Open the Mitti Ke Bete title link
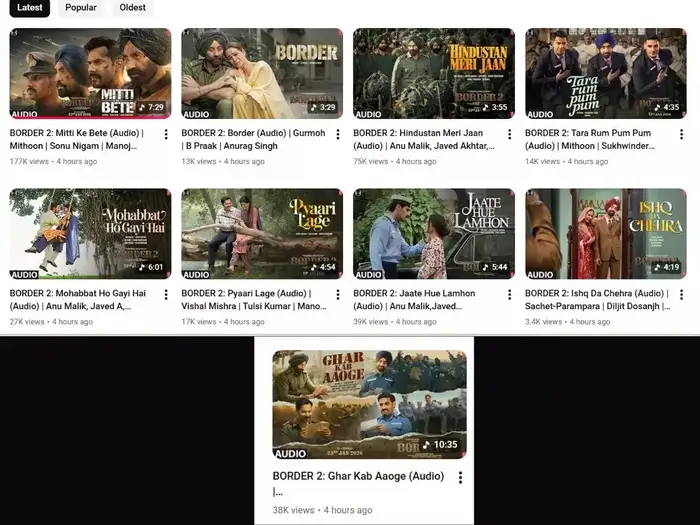700x525 pixels. tap(76, 139)
